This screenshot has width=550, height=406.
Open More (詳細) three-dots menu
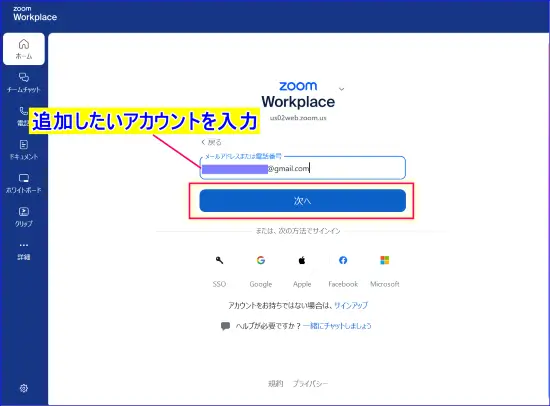24,251
